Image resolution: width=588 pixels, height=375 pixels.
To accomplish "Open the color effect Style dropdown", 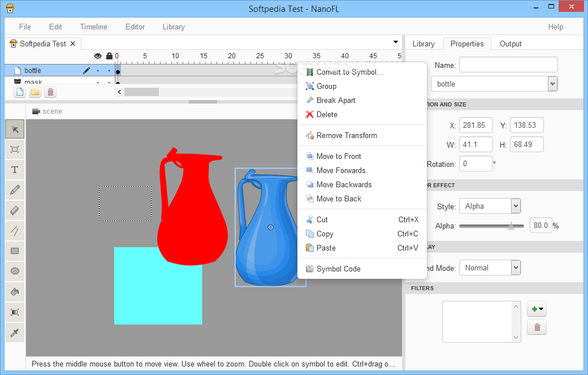I will pos(490,206).
